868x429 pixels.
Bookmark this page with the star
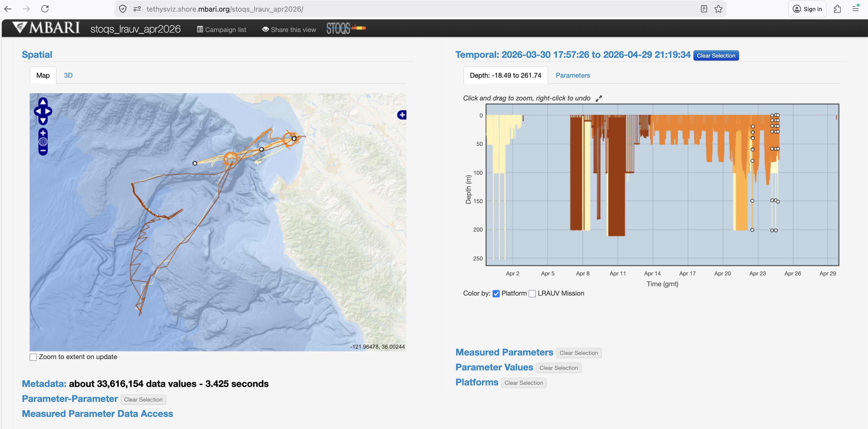(x=718, y=9)
